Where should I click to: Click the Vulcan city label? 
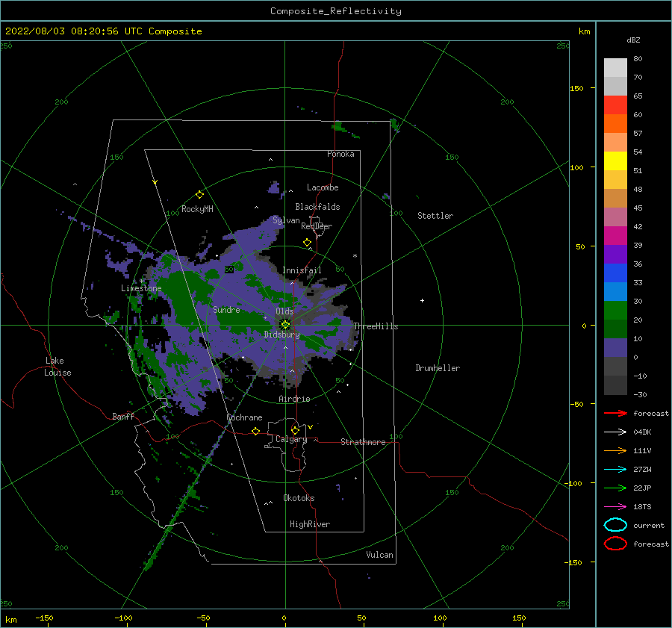(379, 554)
